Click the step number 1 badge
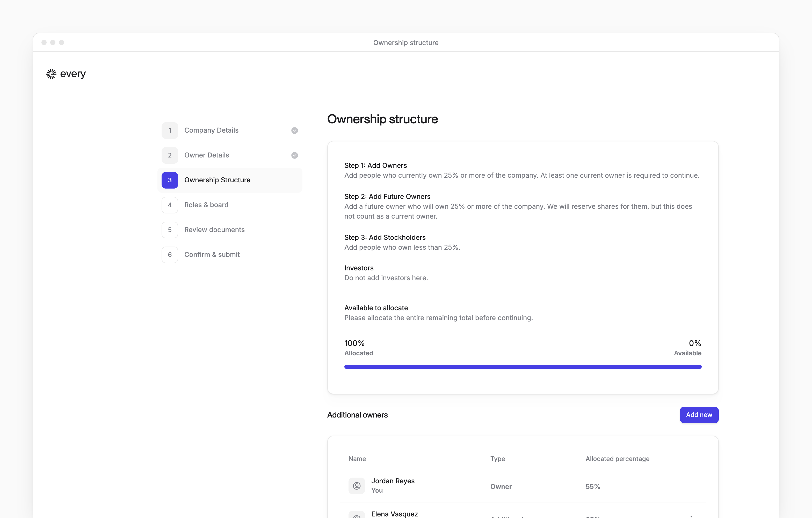This screenshot has width=812, height=518. point(170,131)
